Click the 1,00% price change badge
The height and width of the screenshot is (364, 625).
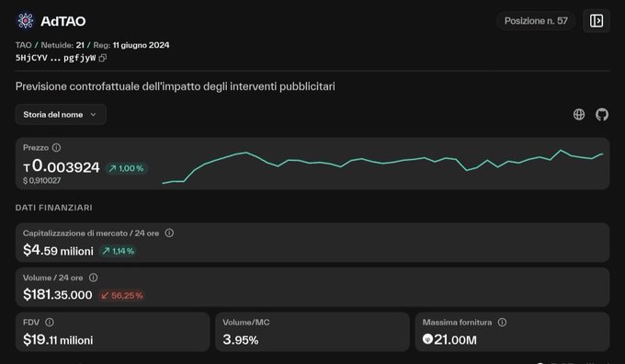pos(127,168)
